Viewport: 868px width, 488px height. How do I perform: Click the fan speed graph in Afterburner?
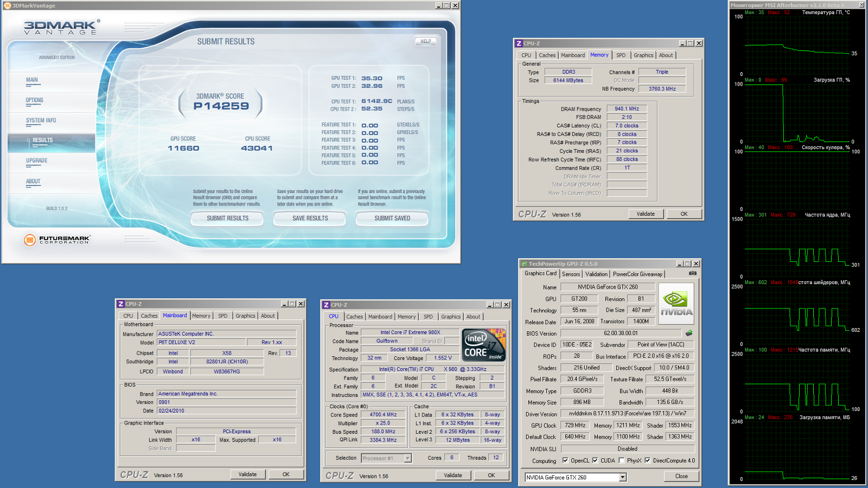coord(797,181)
